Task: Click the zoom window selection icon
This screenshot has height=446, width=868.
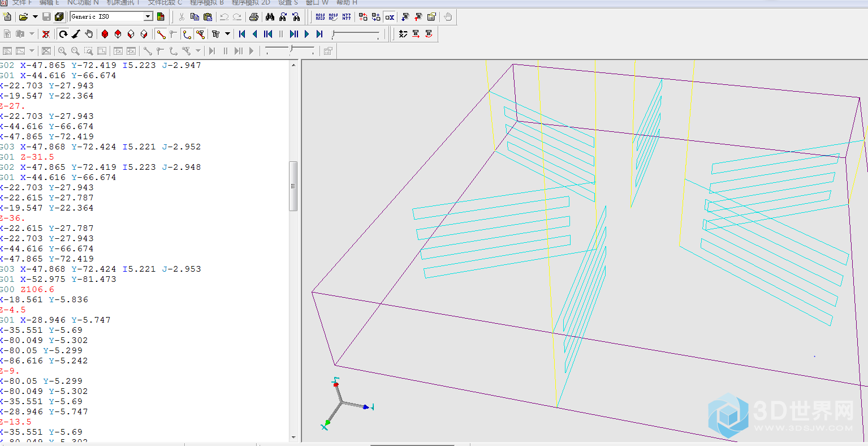Action: [x=88, y=51]
